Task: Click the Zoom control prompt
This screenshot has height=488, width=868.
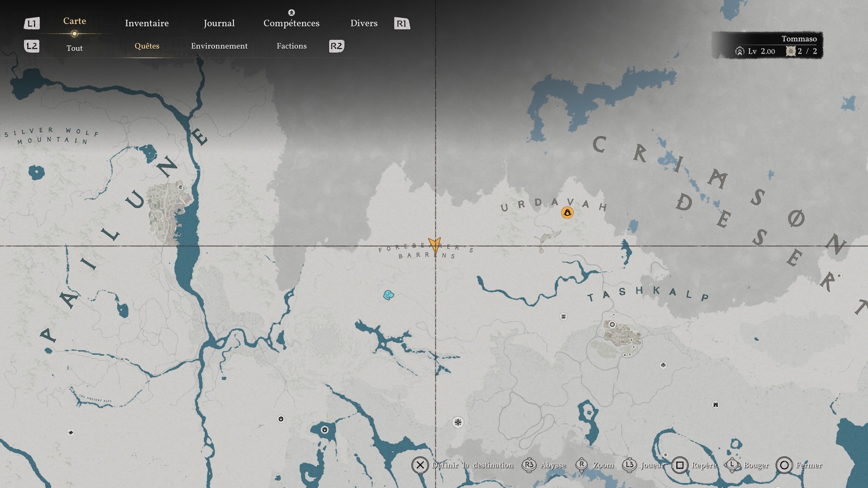Action: [x=595, y=465]
